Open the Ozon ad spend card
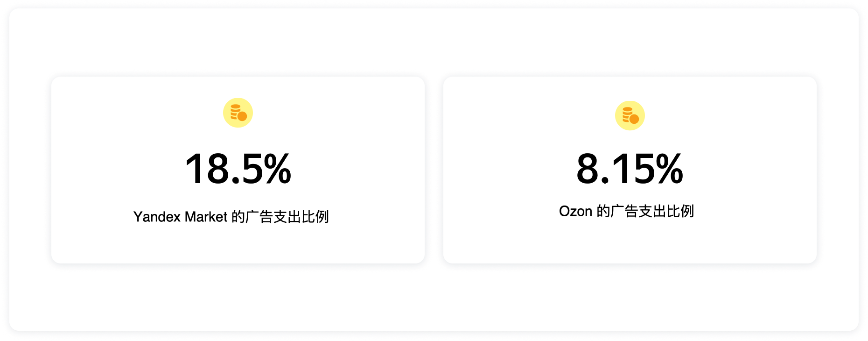 coord(630,170)
